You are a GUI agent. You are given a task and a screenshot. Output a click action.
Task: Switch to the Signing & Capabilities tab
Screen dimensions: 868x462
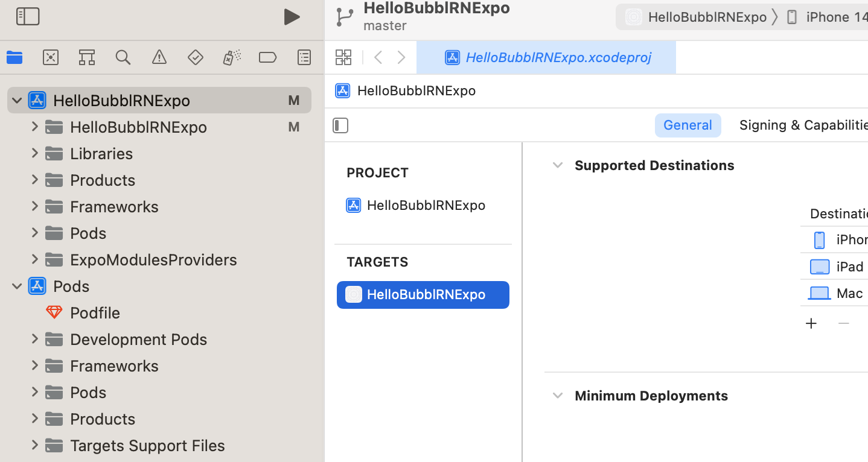point(803,125)
